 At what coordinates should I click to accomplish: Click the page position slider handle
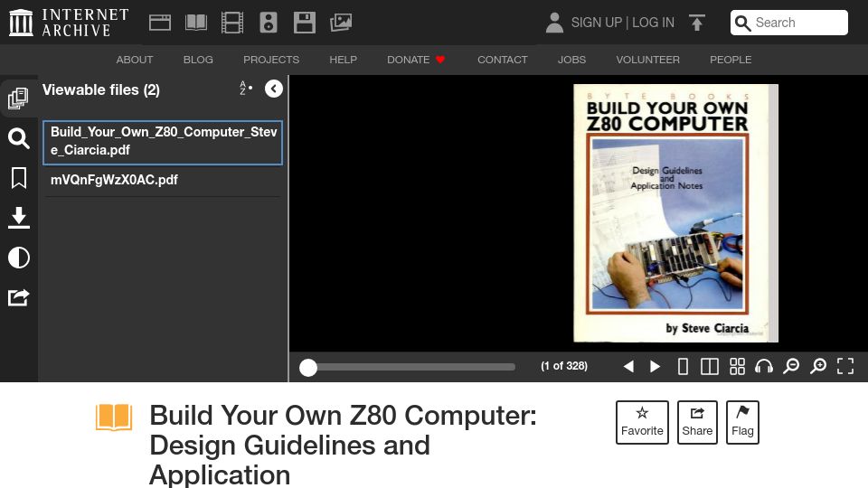308,368
